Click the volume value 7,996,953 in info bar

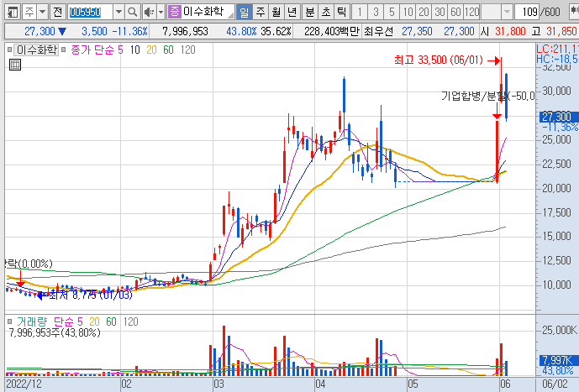pyautogui.click(x=185, y=31)
